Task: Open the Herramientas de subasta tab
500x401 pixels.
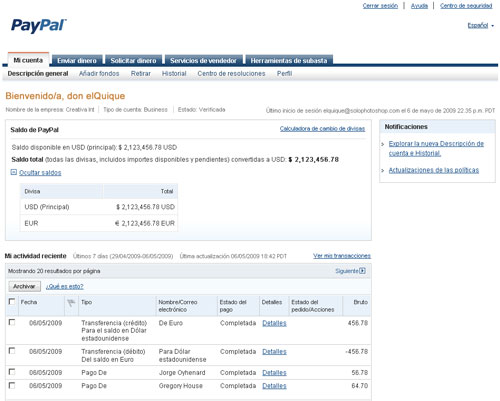Action: (x=289, y=60)
